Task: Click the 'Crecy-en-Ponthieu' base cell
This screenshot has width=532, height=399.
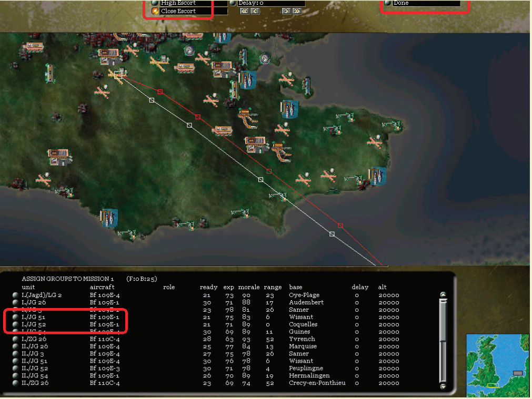Action: 317,383
